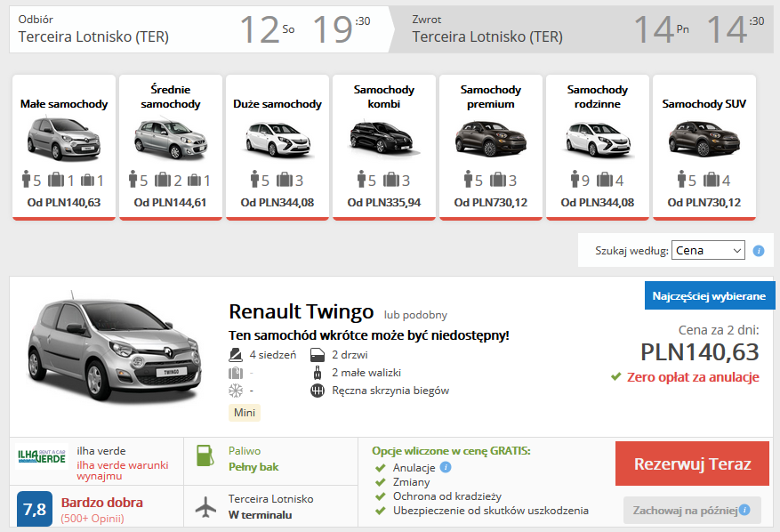The image size is (780, 532).
Task: Change return time 14:30
Action: tap(736, 29)
